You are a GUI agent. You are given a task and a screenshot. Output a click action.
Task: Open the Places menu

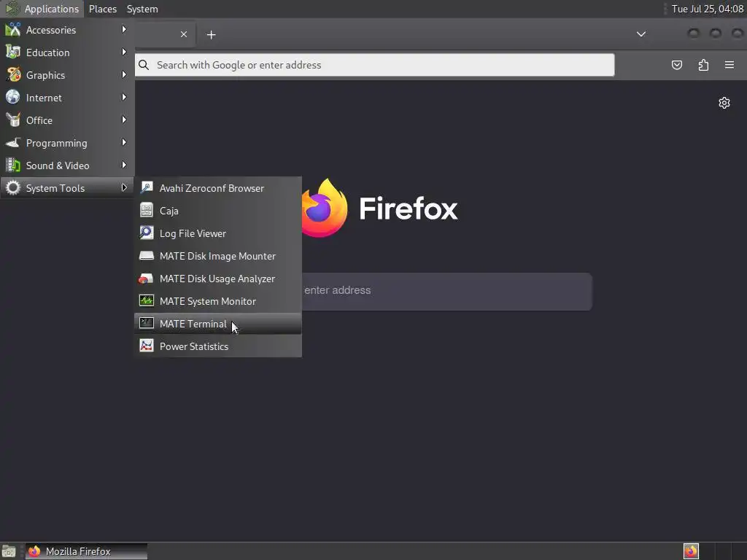(x=102, y=9)
